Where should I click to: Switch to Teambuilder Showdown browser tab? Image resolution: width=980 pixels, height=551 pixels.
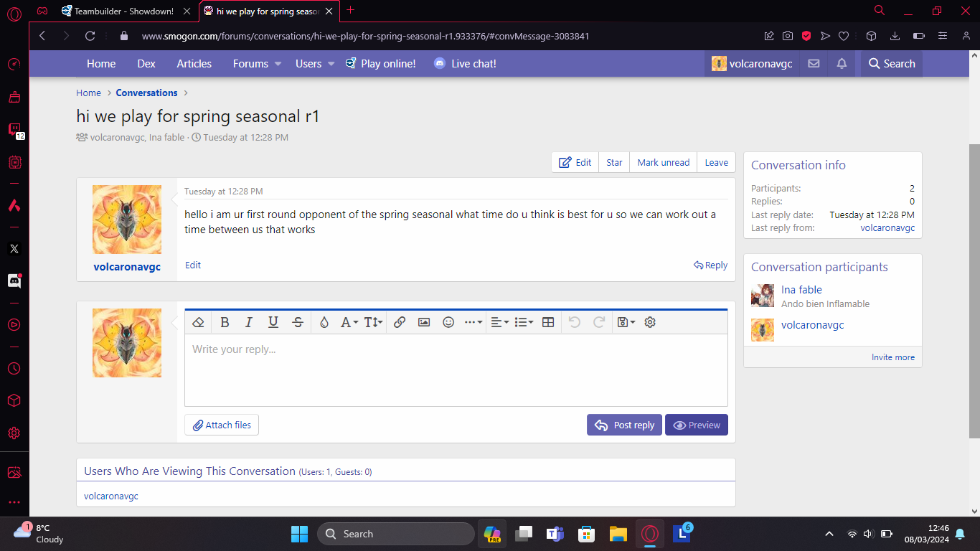(123, 11)
